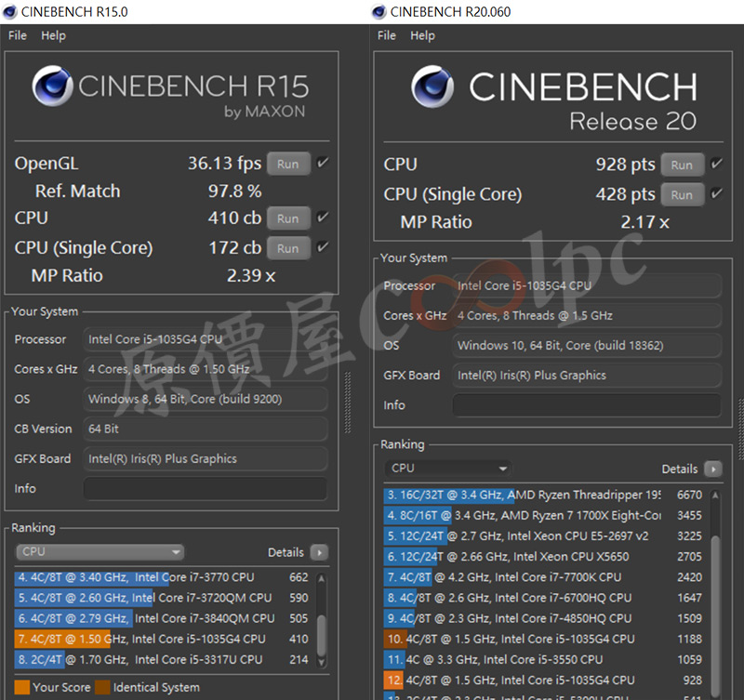Open the File menu in Cinebench R15
This screenshot has width=744, height=700.
coord(18,35)
